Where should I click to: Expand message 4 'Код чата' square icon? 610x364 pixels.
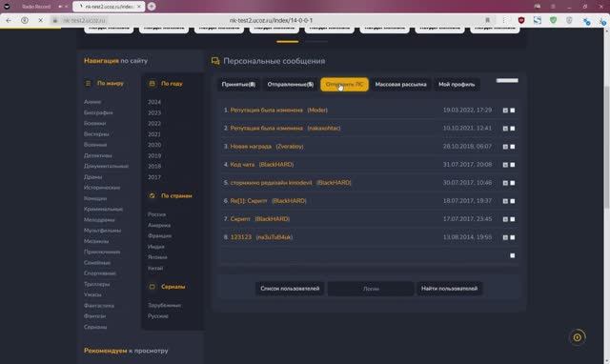(x=505, y=165)
